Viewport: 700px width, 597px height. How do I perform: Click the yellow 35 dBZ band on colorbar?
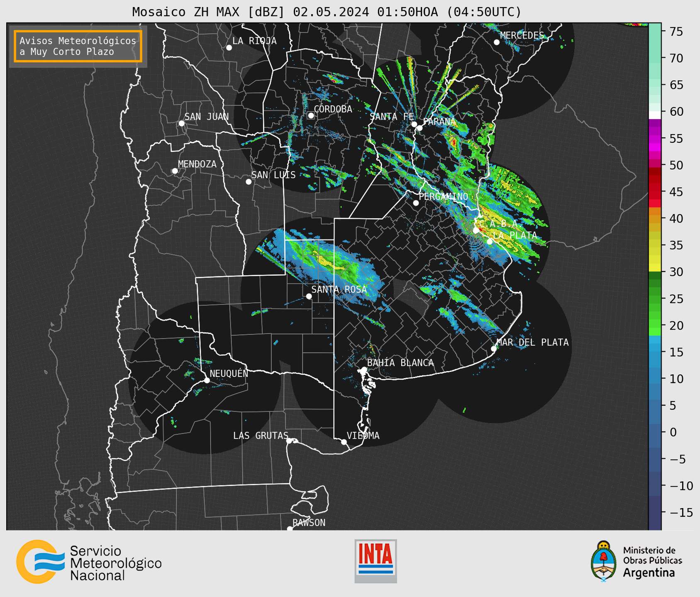[x=654, y=245]
